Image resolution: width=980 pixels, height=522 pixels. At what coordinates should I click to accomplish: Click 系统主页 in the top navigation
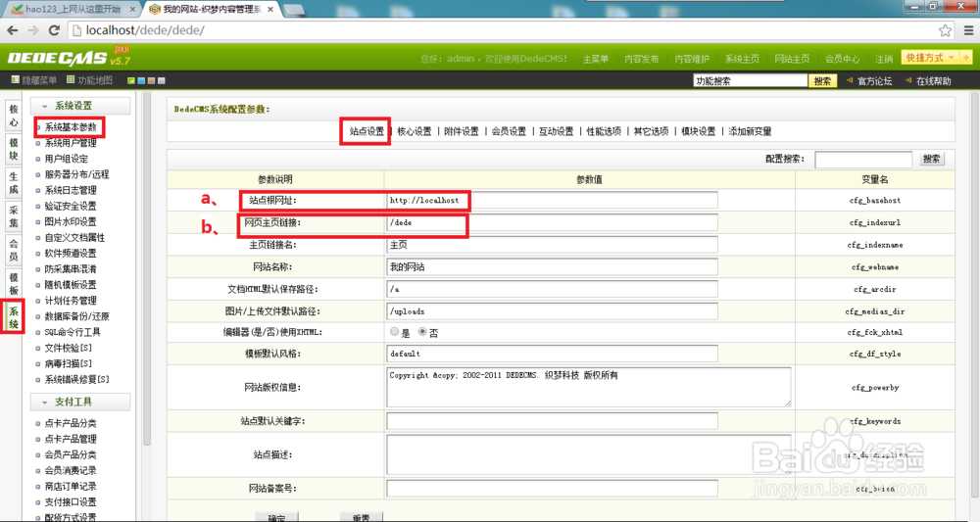(x=742, y=59)
